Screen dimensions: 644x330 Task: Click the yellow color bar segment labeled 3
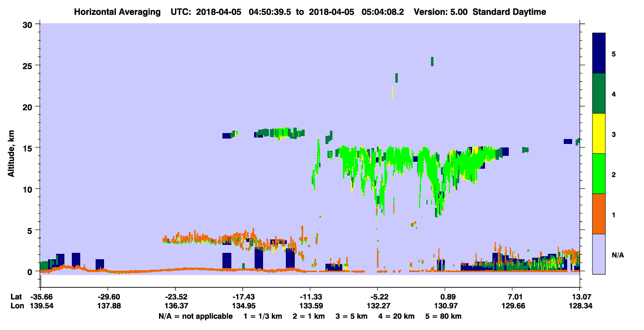click(599, 134)
